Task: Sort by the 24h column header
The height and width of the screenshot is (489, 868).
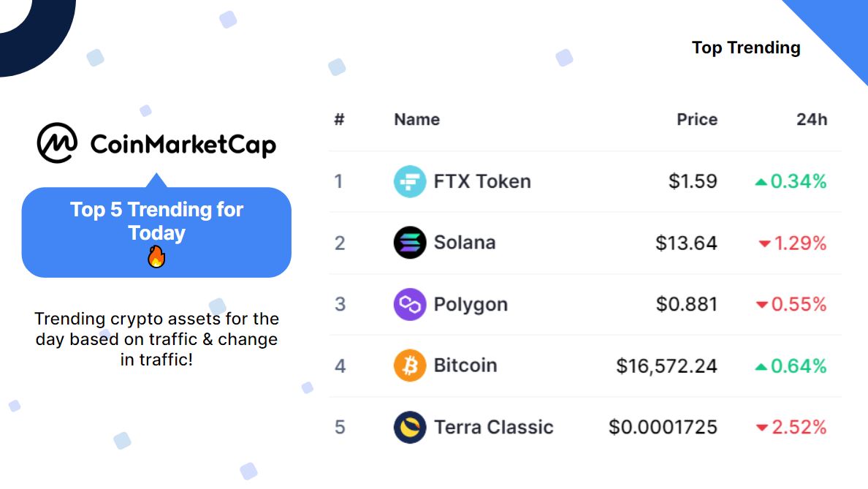Action: [x=811, y=119]
